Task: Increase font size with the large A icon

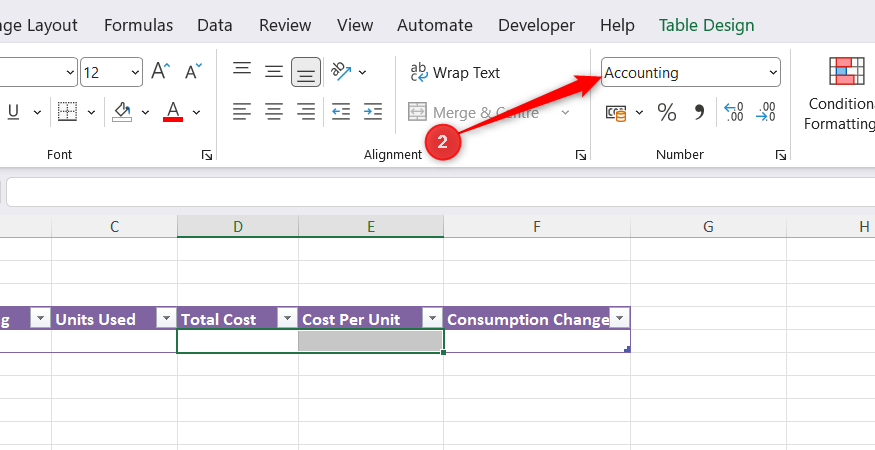Action: [161, 71]
